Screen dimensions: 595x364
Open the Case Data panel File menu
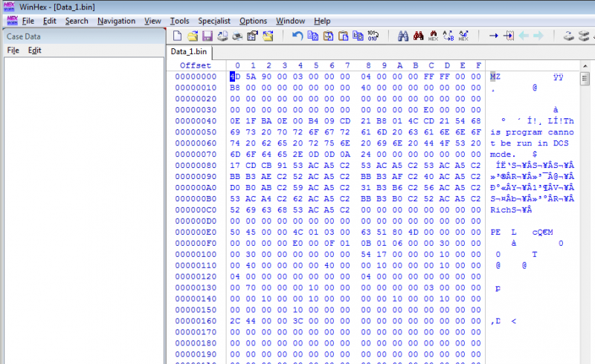point(13,50)
